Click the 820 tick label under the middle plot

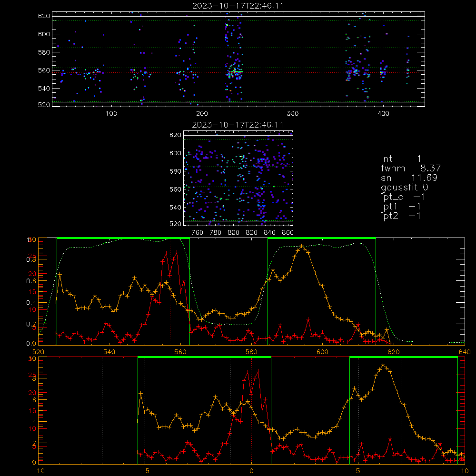point(252,233)
